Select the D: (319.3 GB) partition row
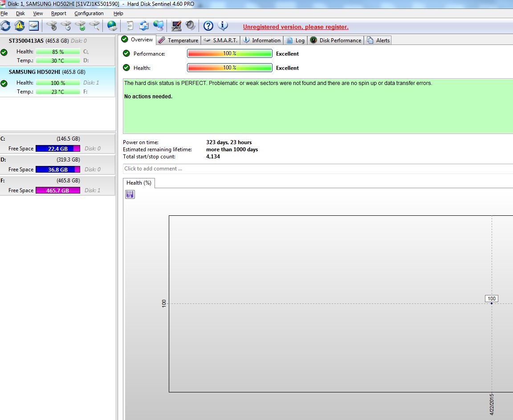This screenshot has width=513, height=420. [x=57, y=165]
